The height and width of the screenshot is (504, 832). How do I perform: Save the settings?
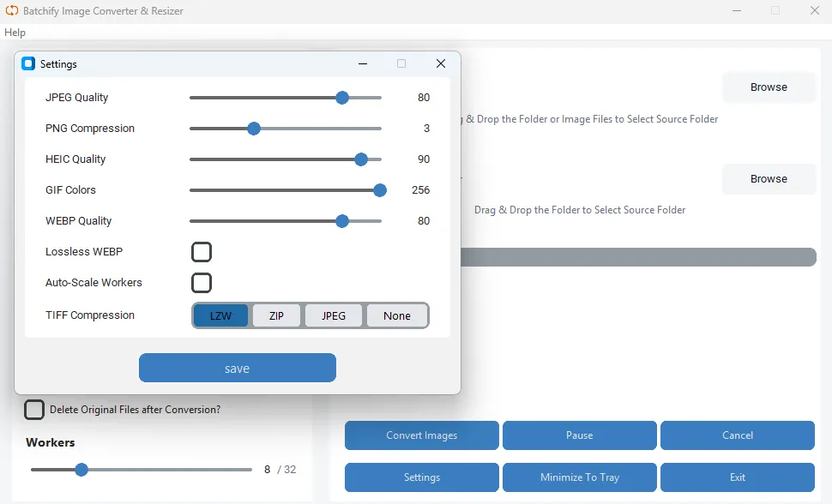pyautogui.click(x=237, y=367)
